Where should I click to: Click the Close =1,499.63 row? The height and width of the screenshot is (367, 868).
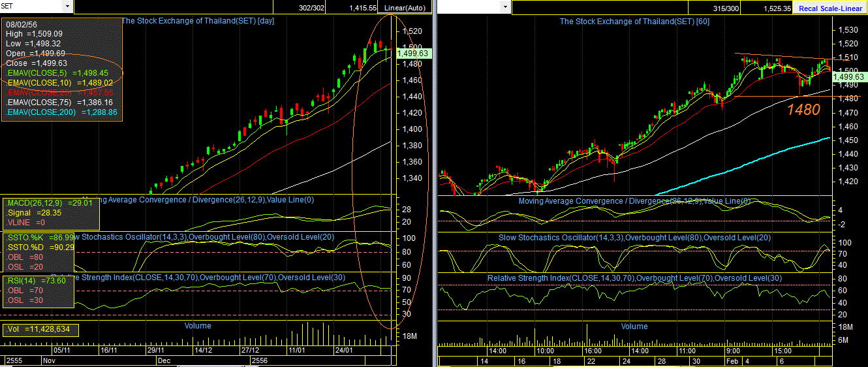pyautogui.click(x=36, y=63)
